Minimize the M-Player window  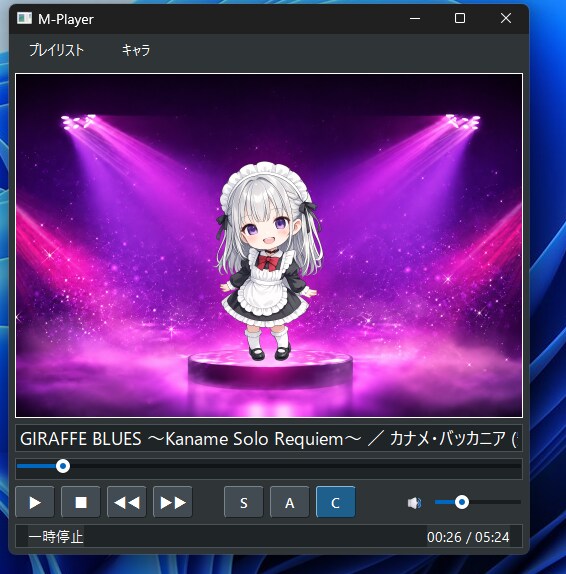click(415, 18)
